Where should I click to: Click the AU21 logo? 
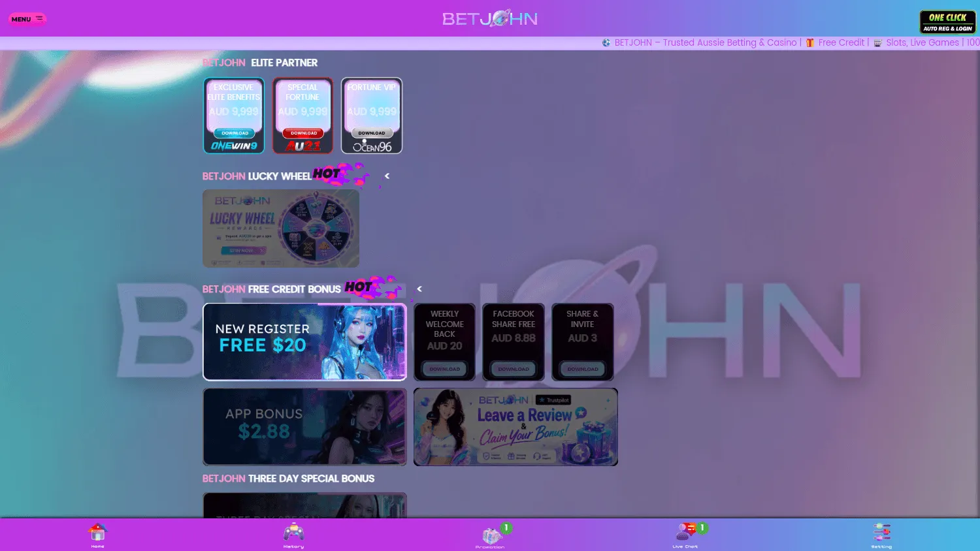coord(303,146)
